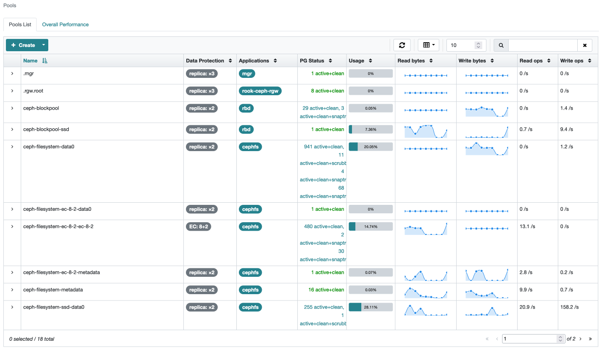Image resolution: width=604 pixels, height=364 pixels.
Task: Sort by Read bytes arrows icon
Action: tap(431, 61)
